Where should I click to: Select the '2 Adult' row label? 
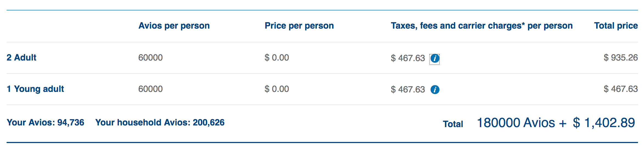click(21, 57)
